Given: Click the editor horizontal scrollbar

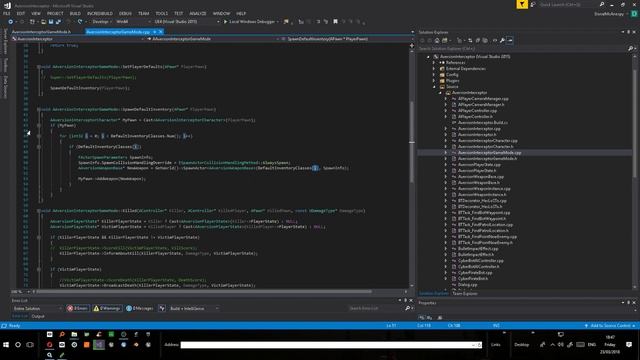Looking at the screenshot, I should coord(204,291).
